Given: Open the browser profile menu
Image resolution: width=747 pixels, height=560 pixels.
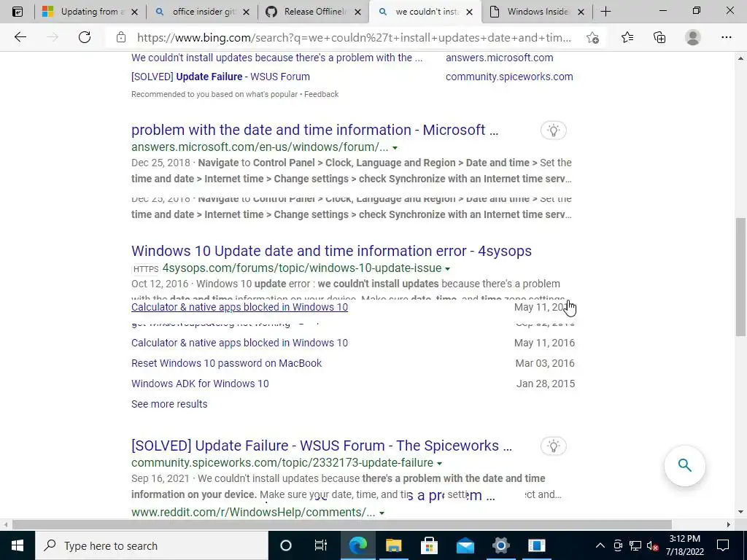Looking at the screenshot, I should click(x=693, y=37).
